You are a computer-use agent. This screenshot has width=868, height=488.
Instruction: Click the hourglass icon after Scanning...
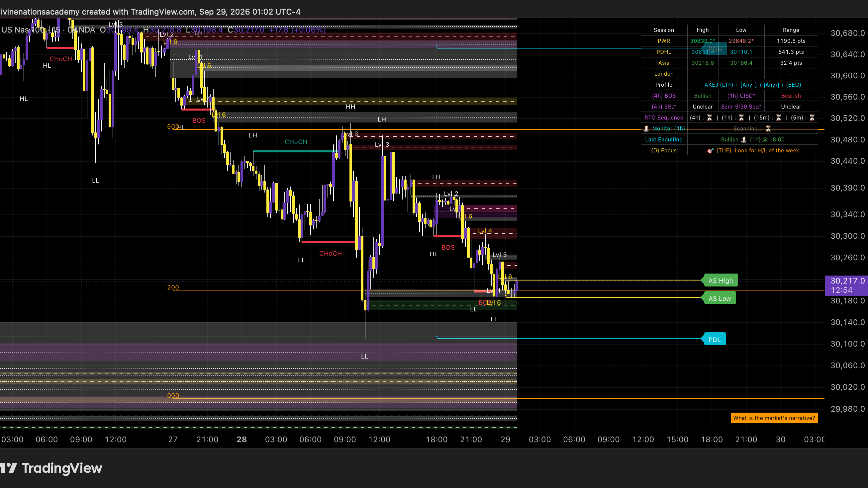coord(769,129)
